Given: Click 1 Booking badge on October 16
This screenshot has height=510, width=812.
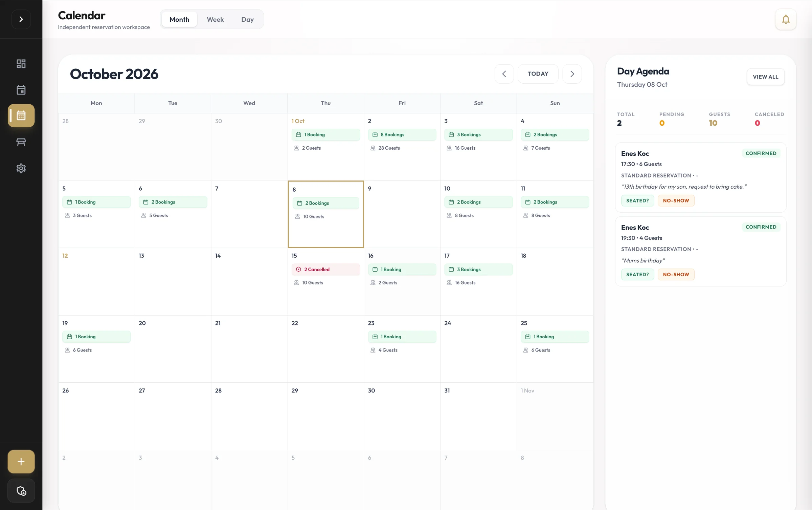Looking at the screenshot, I should [402, 269].
